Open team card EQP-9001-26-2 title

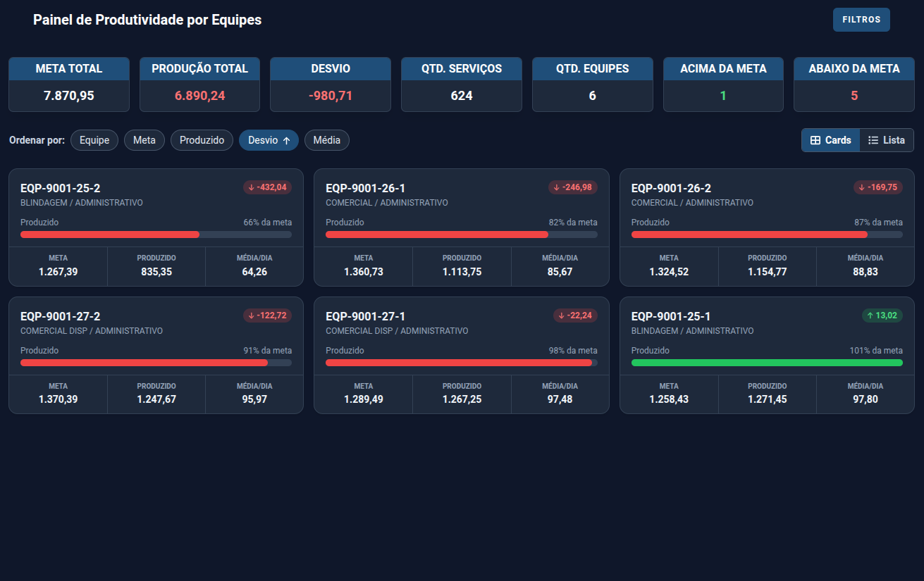click(x=671, y=188)
